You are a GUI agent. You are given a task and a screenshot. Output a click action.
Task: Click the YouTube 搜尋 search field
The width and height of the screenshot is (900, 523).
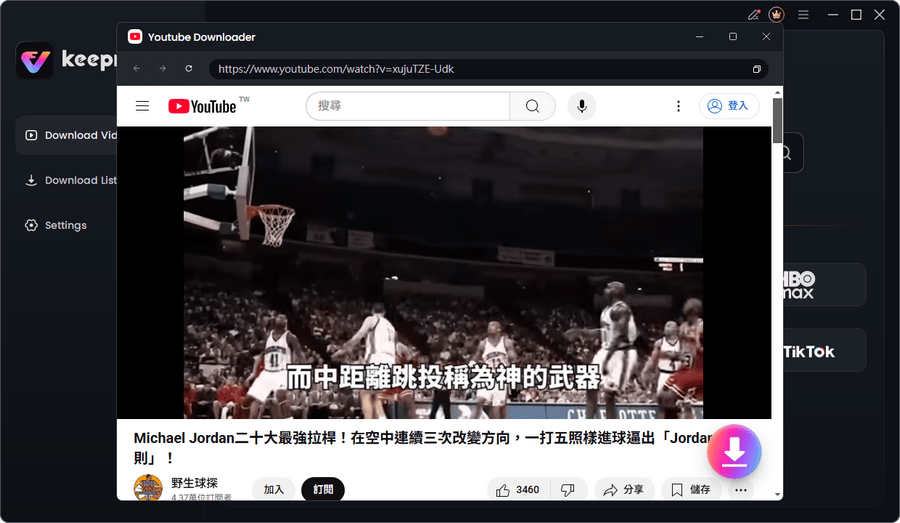point(408,106)
